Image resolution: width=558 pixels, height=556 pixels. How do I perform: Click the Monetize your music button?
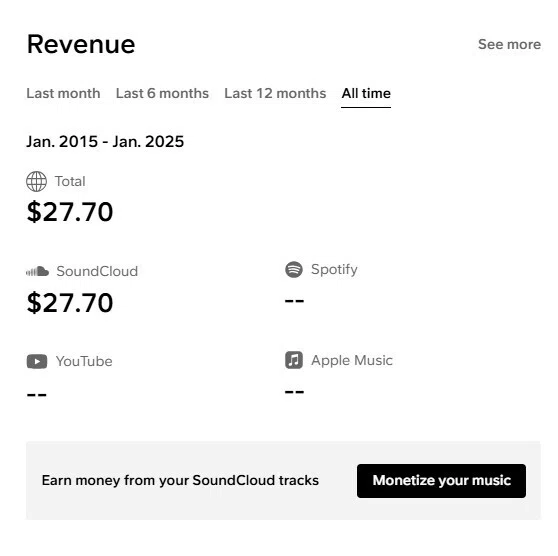point(441,481)
